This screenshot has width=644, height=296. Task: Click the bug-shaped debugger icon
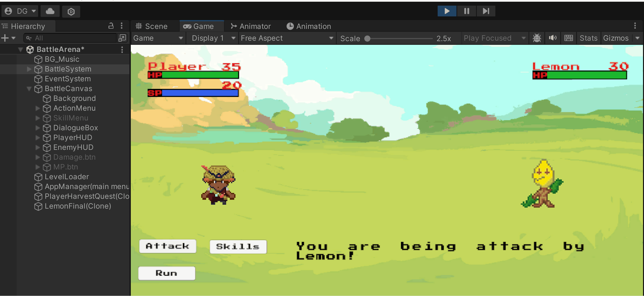(537, 38)
